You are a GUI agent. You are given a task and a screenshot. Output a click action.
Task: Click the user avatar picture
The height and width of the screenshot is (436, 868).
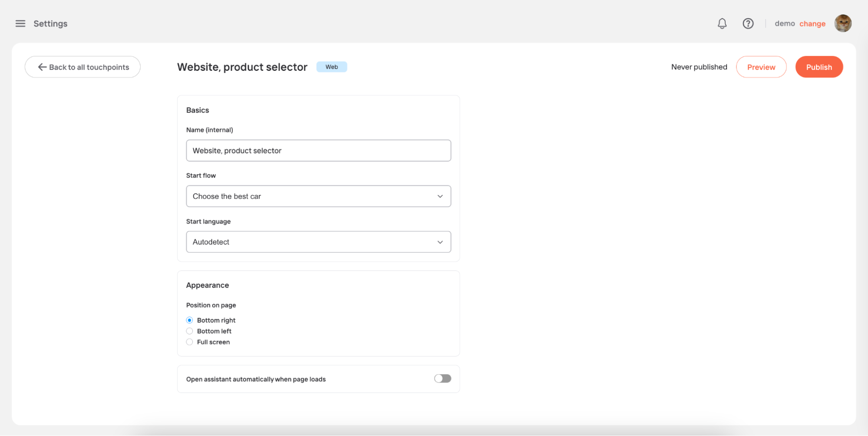pos(843,23)
